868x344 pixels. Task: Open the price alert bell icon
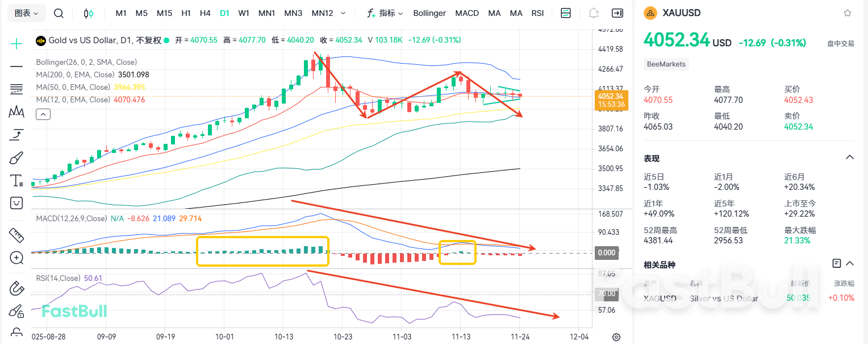click(594, 13)
